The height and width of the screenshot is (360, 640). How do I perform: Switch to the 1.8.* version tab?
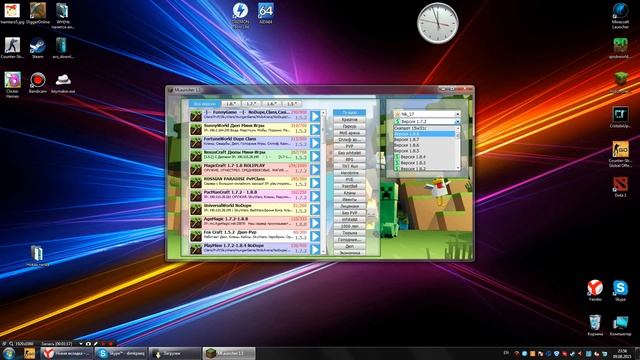pyautogui.click(x=231, y=104)
